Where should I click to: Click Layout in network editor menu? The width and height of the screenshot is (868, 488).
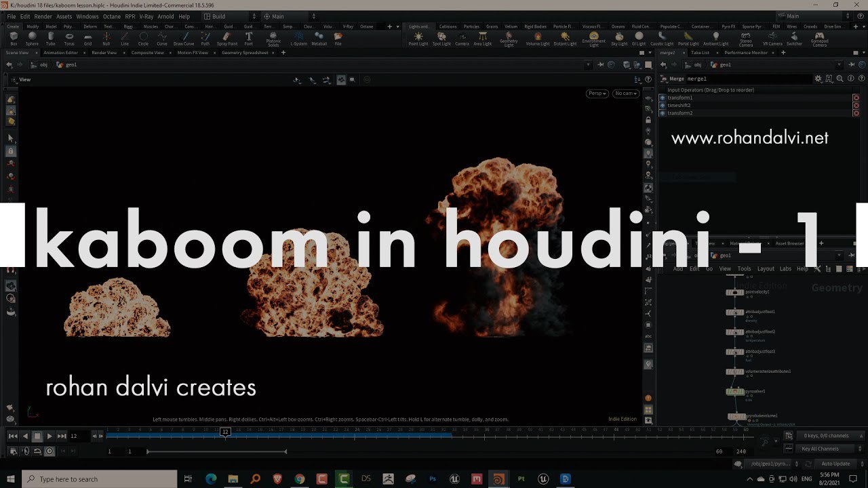tap(766, 268)
